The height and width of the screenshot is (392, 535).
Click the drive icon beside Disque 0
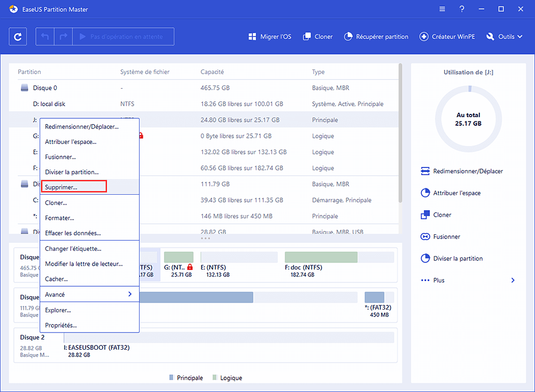pos(24,88)
